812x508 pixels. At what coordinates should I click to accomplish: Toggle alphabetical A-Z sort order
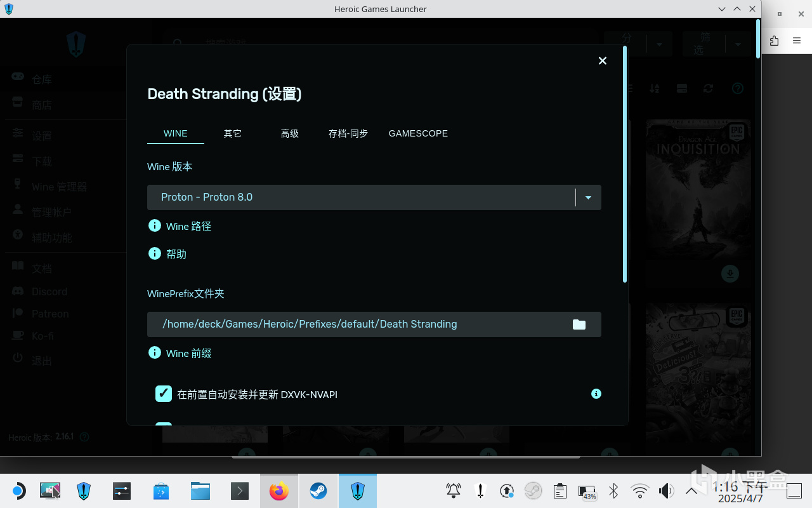pos(655,88)
